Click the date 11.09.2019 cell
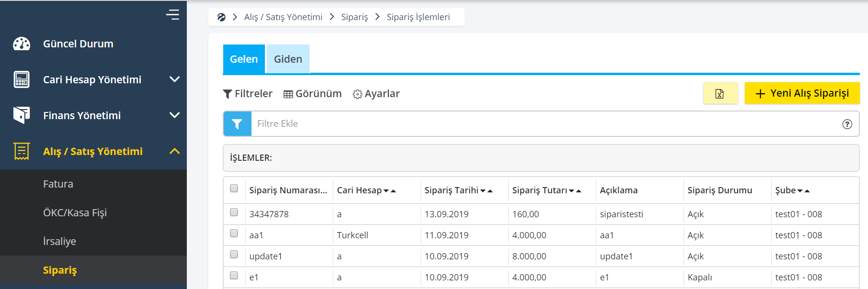Image resolution: width=868 pixels, height=289 pixels. [x=446, y=235]
